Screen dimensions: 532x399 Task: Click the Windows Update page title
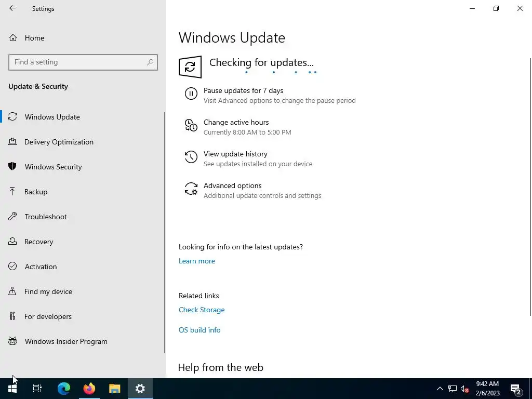232,37
